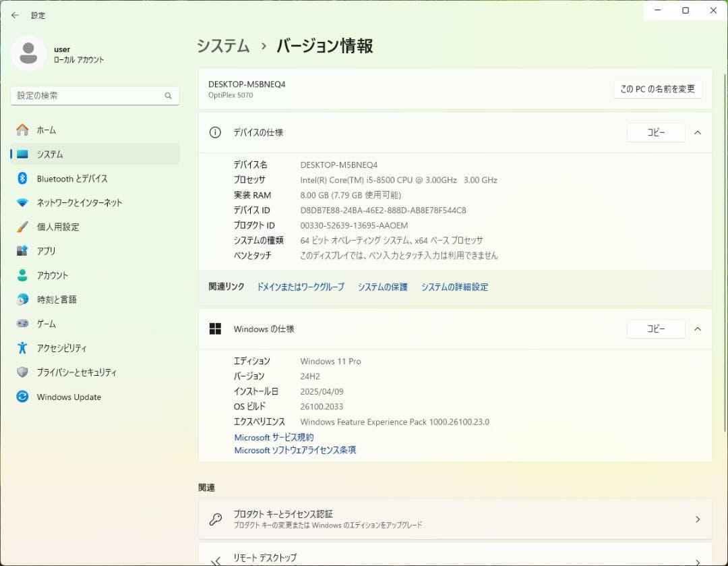Click the OS build value 26100.2033
The height and width of the screenshot is (566, 728).
point(322,407)
